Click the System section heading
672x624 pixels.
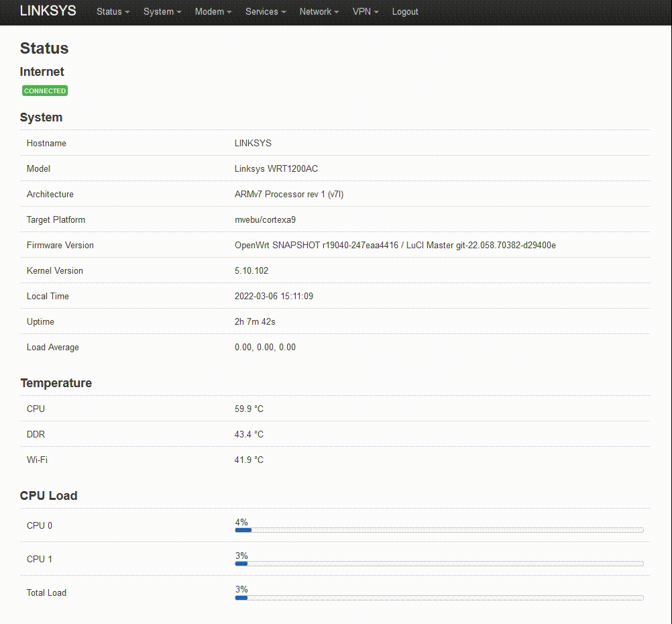point(41,117)
